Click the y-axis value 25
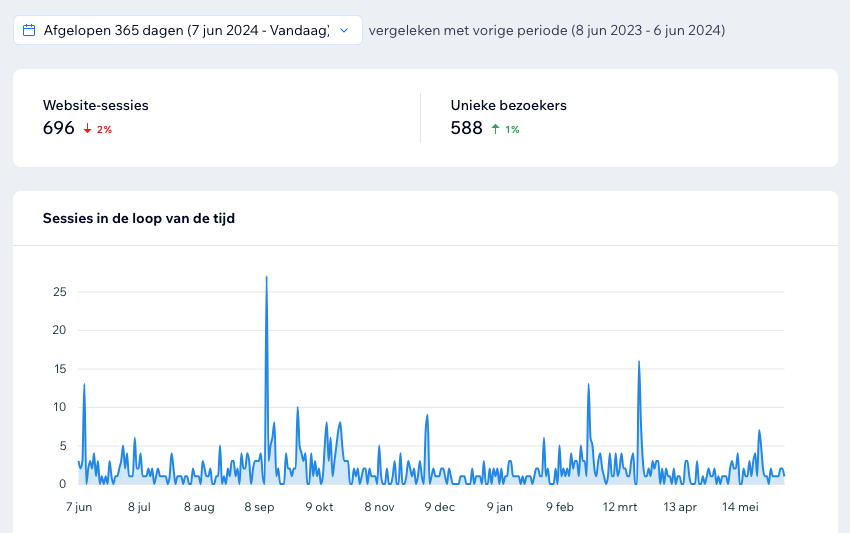The height and width of the screenshot is (533, 850). [60, 292]
